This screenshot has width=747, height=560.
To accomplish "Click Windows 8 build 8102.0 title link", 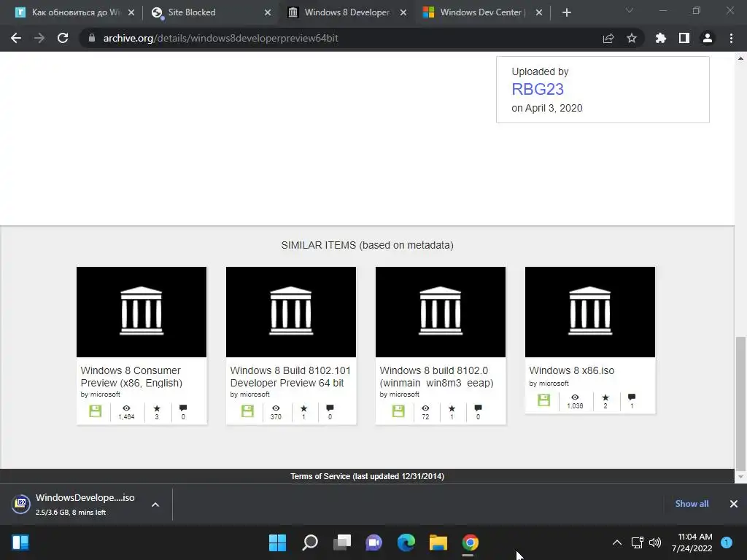I will (436, 377).
